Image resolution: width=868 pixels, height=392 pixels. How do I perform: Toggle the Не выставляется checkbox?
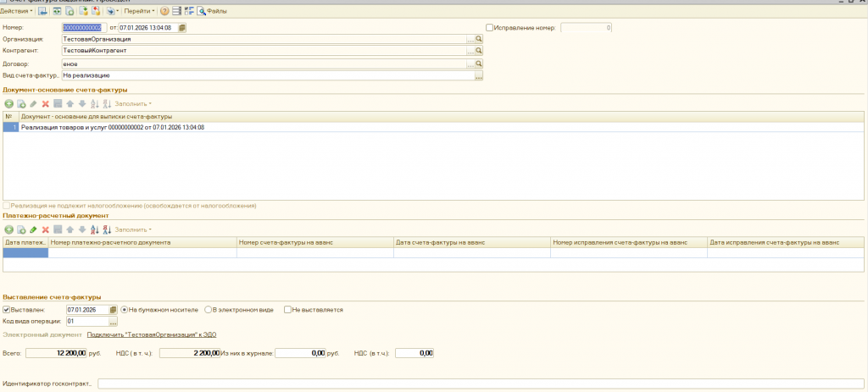coord(288,310)
